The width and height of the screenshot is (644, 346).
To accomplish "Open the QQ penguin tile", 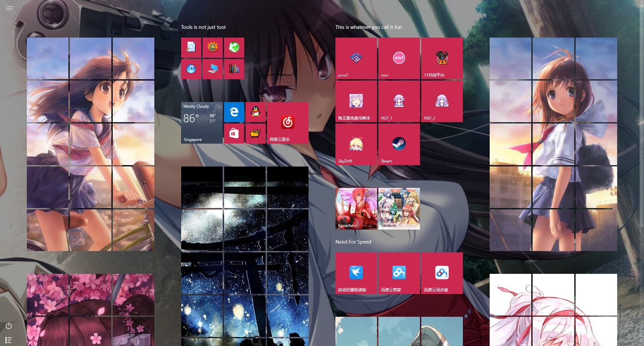I will point(256,112).
